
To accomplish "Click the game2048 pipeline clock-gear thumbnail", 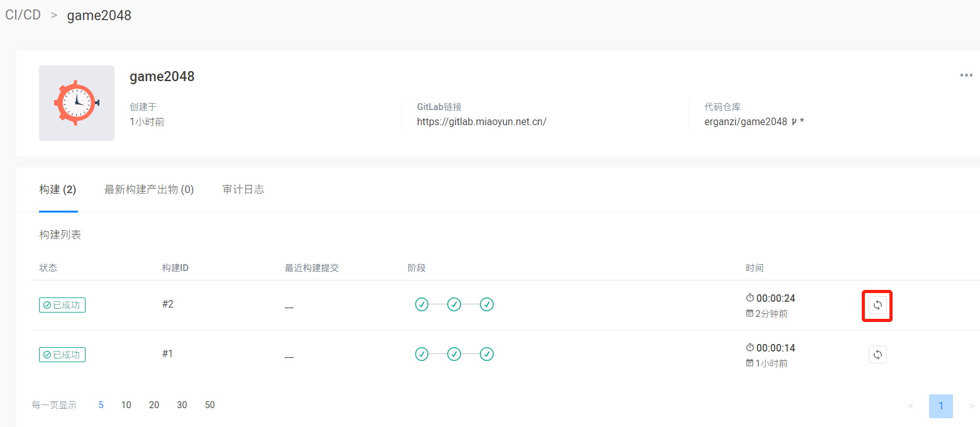I will click(77, 103).
